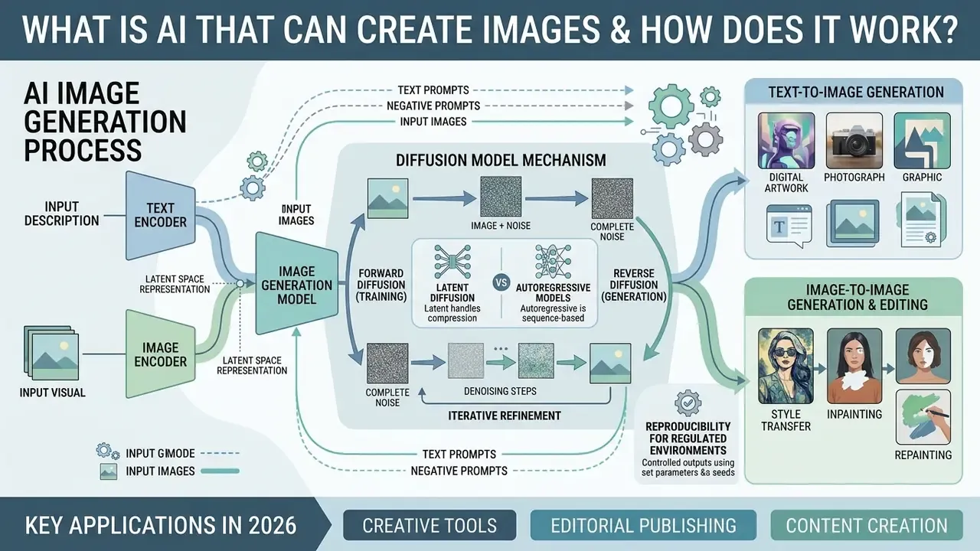Viewport: 980px width, 551px height.
Task: Click the "Input Description" label
Action: click(x=62, y=214)
